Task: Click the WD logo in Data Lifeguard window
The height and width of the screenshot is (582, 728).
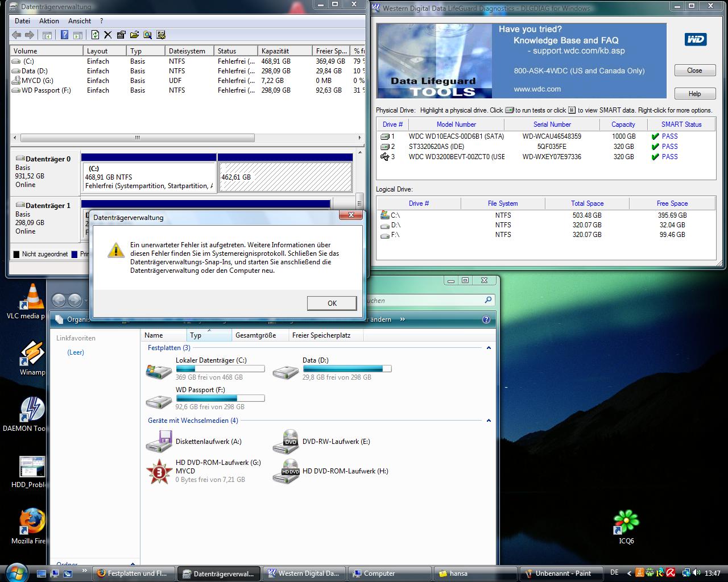Action: point(696,39)
